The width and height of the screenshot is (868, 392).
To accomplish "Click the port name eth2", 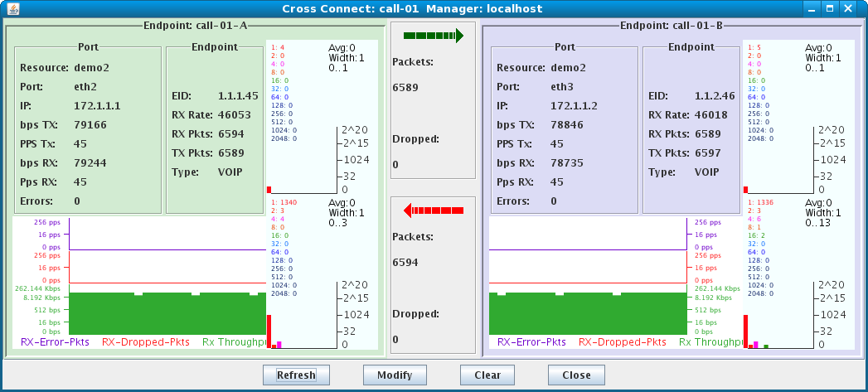I will 84,87.
